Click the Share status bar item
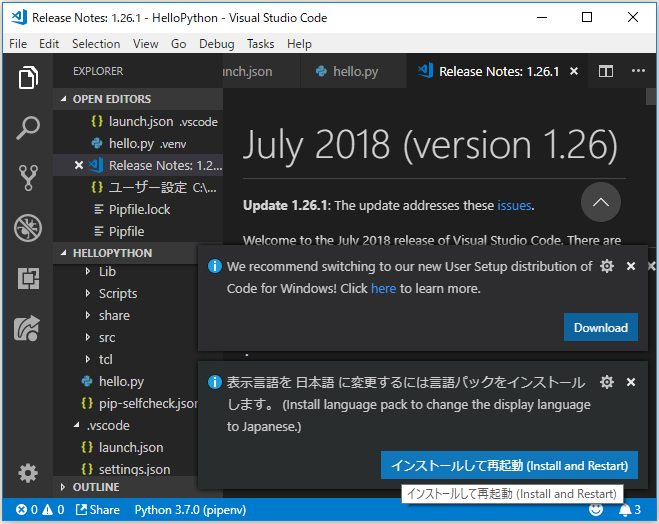This screenshot has width=659, height=524. [x=98, y=510]
